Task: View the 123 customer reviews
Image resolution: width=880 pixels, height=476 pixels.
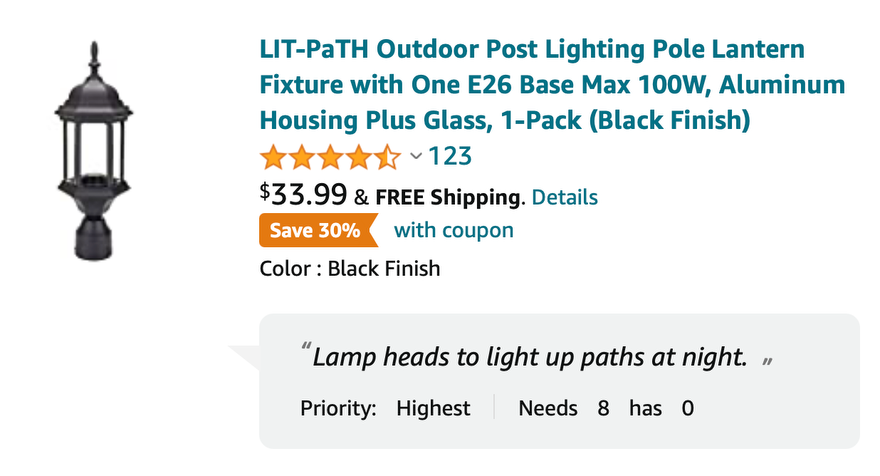Action: click(x=450, y=157)
